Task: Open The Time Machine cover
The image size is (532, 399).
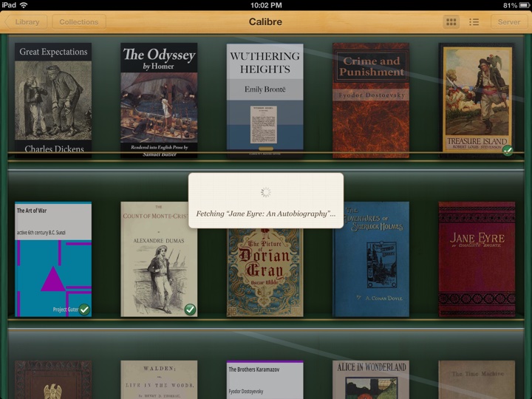Action: pyautogui.click(x=477, y=380)
